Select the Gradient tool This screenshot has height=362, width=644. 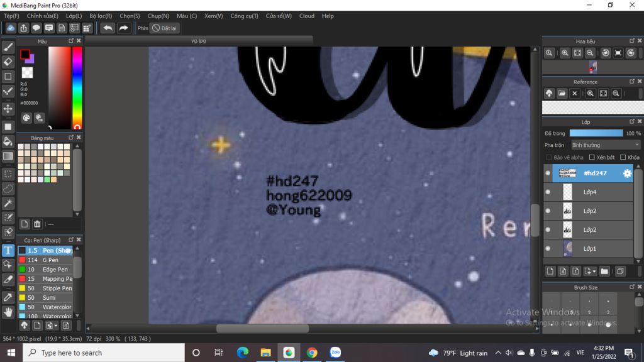[x=8, y=156]
